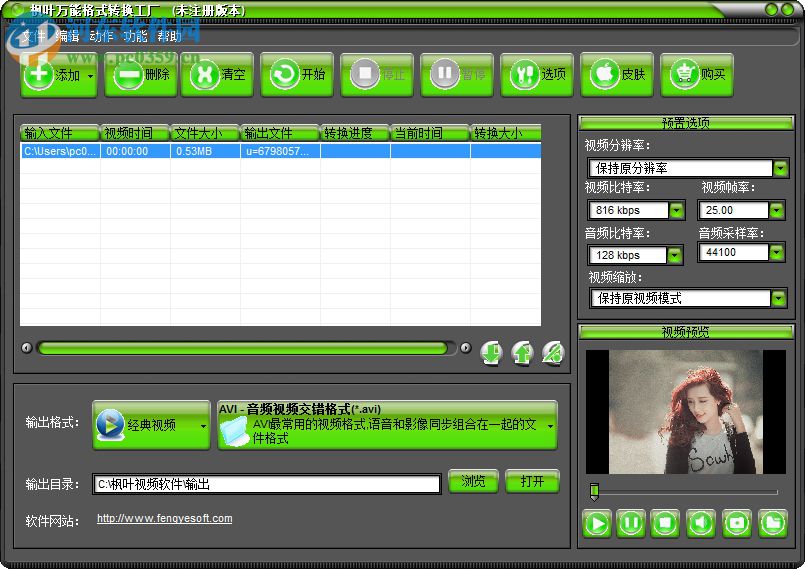805x569 pixels.
Task: Expand the 视频帧率 dropdown showing 25.00
Action: point(776,210)
